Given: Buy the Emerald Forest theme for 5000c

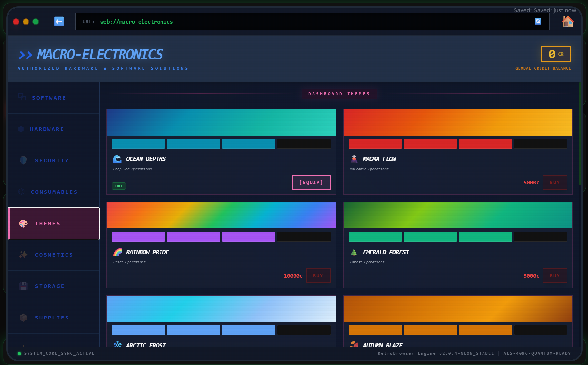Looking at the screenshot, I should 555,276.
